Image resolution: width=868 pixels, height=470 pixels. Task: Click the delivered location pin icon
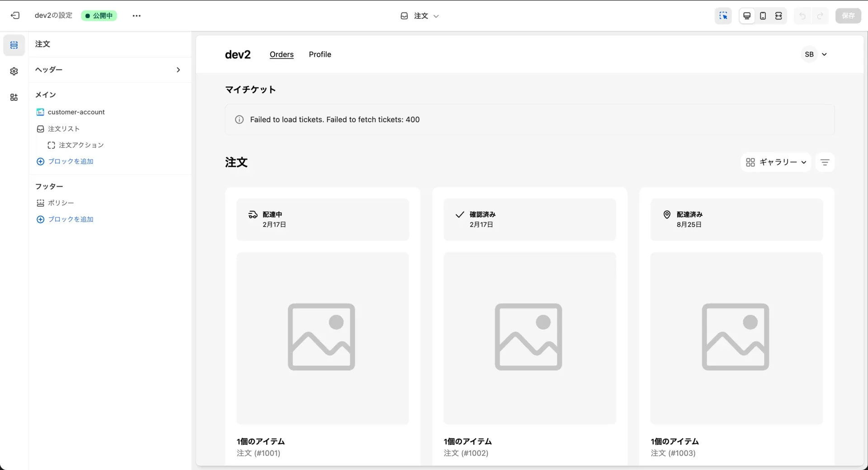point(667,214)
